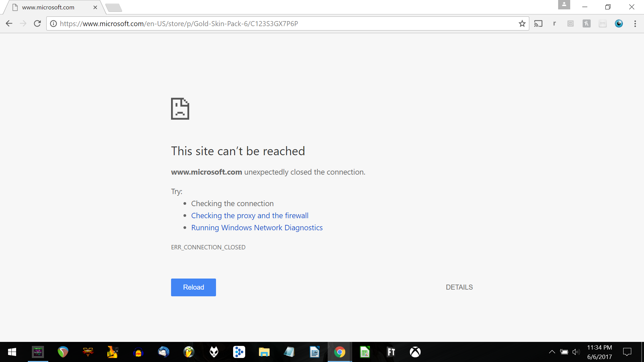Open foobar2000 from the taskbar
Viewport: 644px width, 362px height.
214,352
